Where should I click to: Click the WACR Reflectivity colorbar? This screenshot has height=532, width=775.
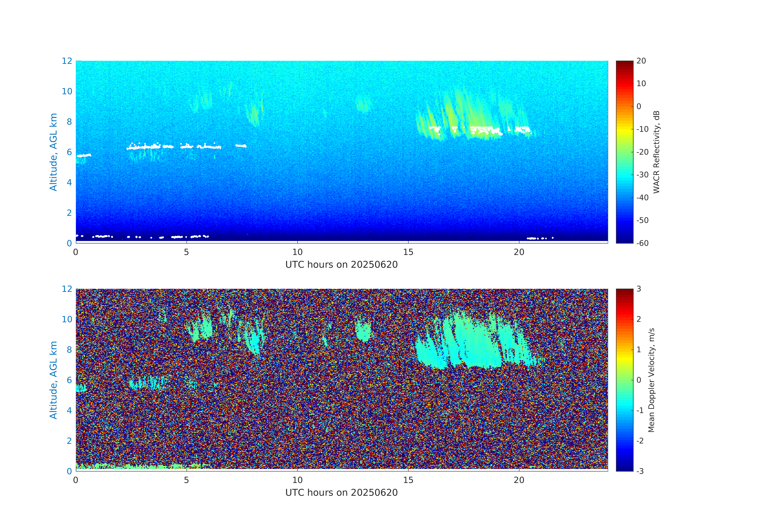(x=624, y=152)
